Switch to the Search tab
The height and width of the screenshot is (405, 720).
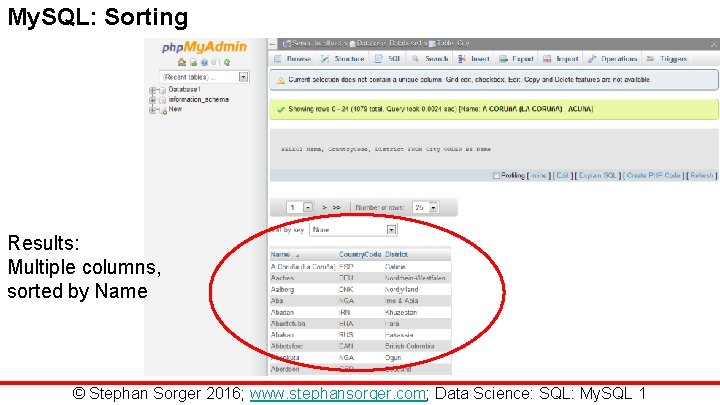point(430,59)
